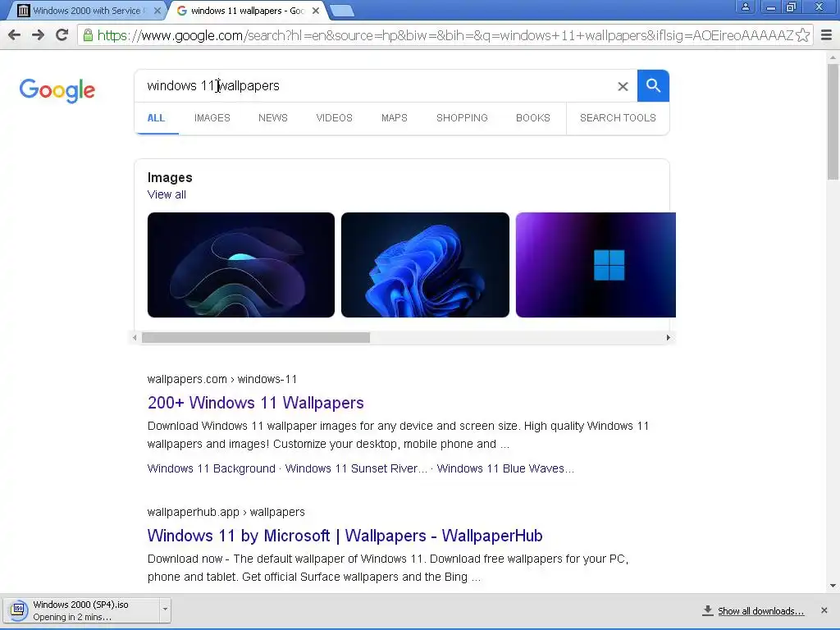Switch to the BOOKS search tab
The image size is (840, 630).
[533, 118]
